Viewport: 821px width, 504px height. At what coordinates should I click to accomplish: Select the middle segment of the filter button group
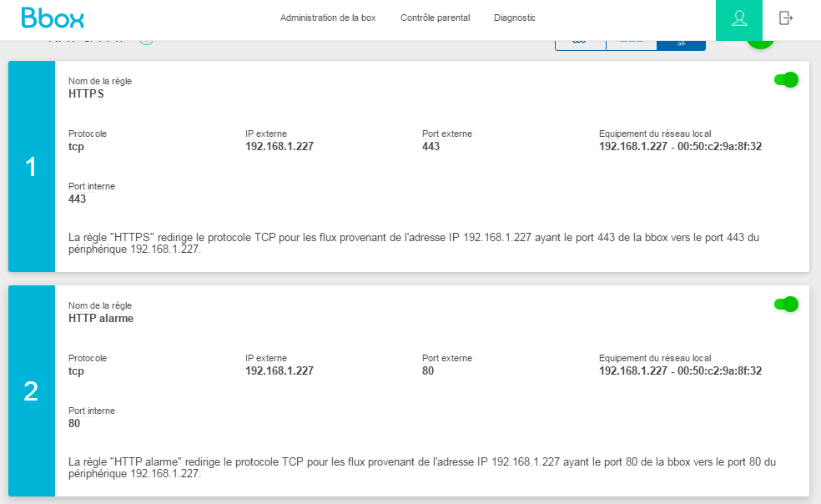pos(631,43)
